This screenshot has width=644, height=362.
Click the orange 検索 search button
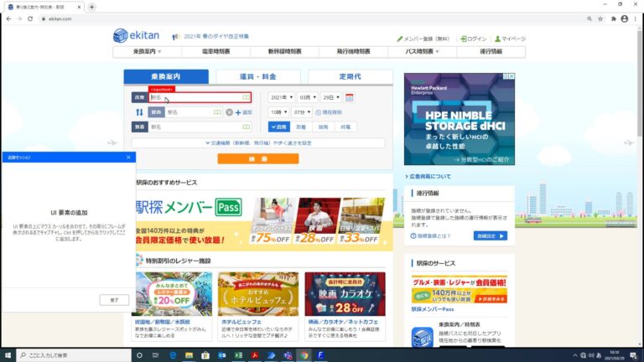point(258,159)
